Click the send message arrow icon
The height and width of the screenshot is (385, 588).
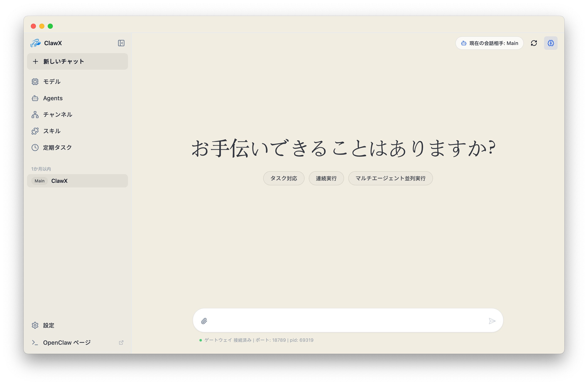(492, 321)
